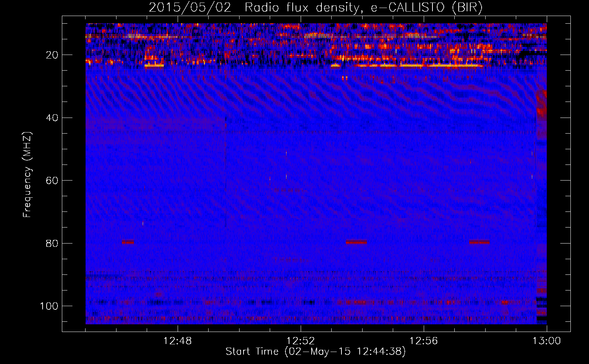Click the "60" frequency tick label
This screenshot has height=364, width=589.
pos(52,181)
